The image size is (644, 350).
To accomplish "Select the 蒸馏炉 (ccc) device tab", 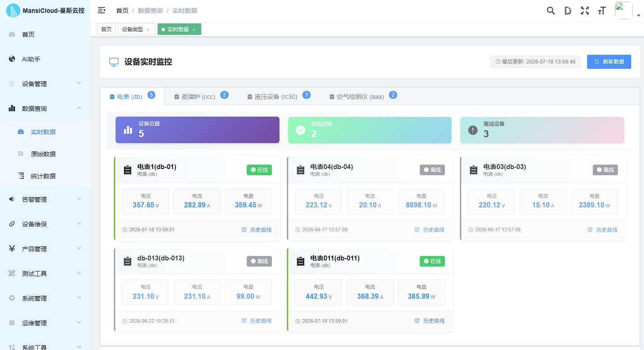I will click(x=201, y=96).
